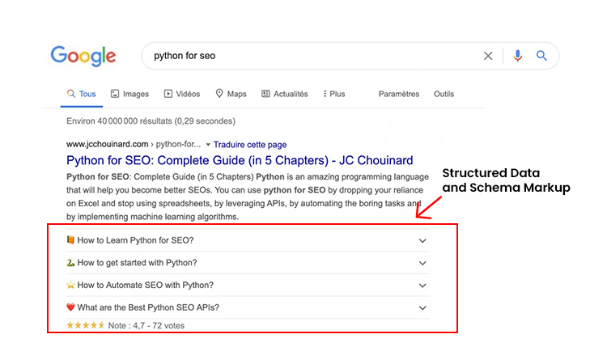Screen dimensions: 607x364
Task: Click the blue magnifying glass search icon
Action: [x=542, y=56]
